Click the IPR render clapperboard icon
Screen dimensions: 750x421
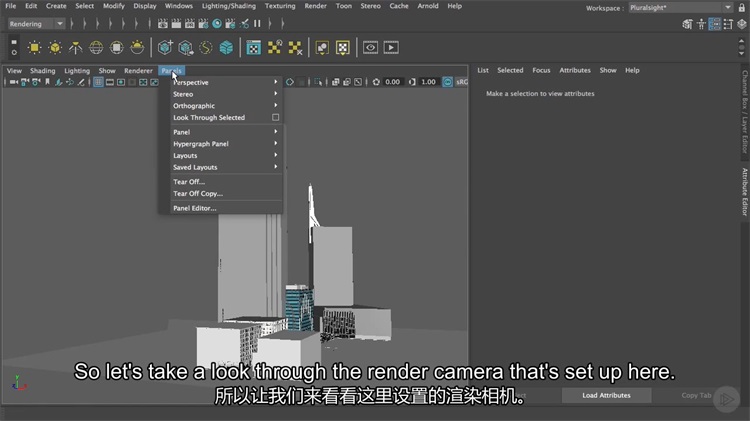coord(190,23)
